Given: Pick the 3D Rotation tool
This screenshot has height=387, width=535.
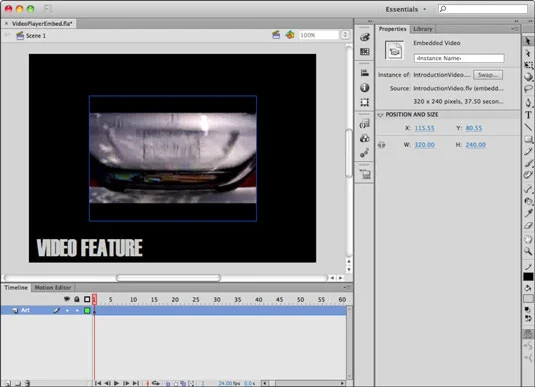Looking at the screenshot, I should pos(528,77).
